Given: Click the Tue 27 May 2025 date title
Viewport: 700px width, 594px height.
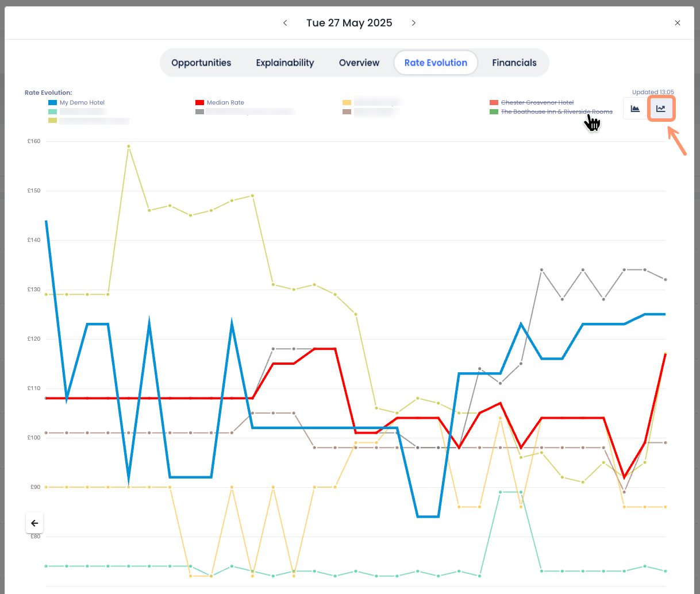Looking at the screenshot, I should tap(349, 23).
